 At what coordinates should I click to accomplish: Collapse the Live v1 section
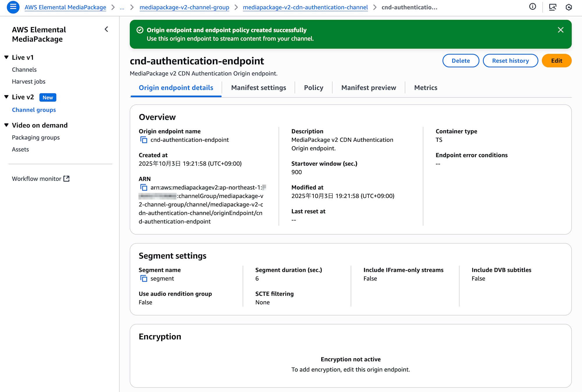click(6, 57)
